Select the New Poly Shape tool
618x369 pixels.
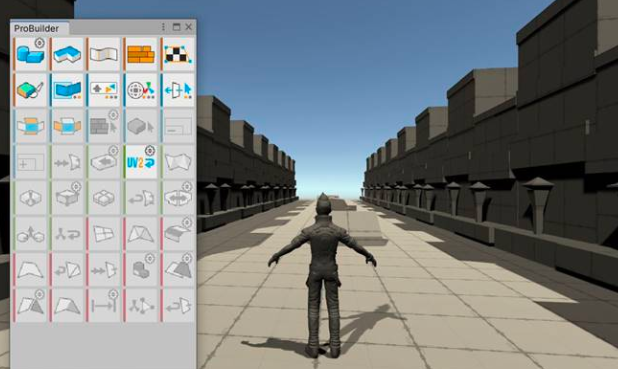click(x=68, y=54)
